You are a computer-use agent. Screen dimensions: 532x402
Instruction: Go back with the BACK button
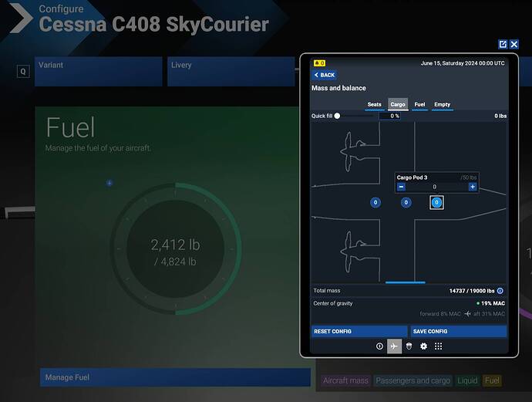(325, 75)
